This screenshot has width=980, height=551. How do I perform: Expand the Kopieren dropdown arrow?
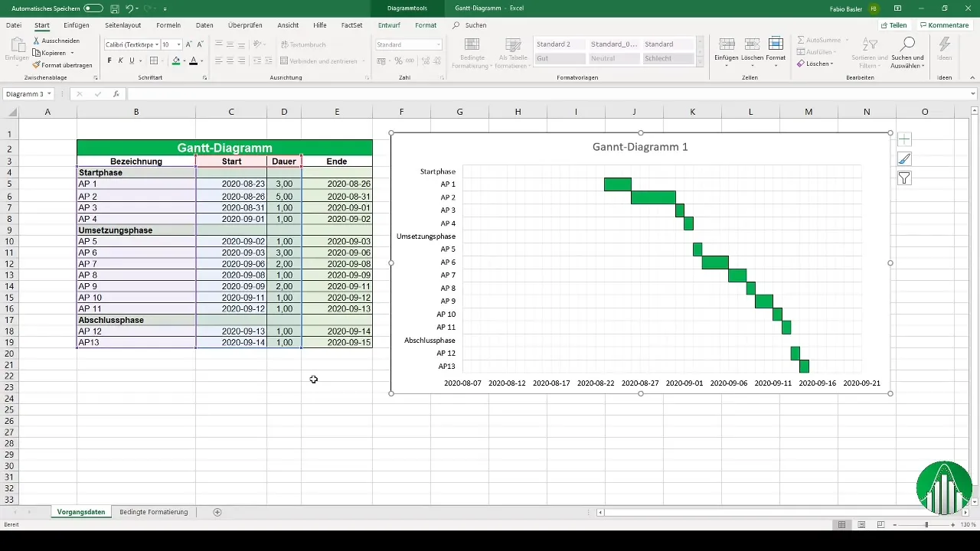pyautogui.click(x=72, y=53)
